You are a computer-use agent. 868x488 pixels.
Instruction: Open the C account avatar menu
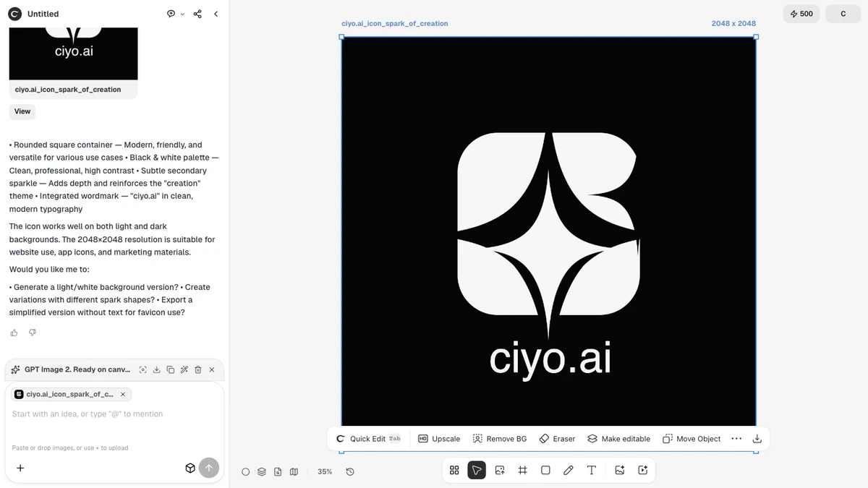click(x=843, y=14)
